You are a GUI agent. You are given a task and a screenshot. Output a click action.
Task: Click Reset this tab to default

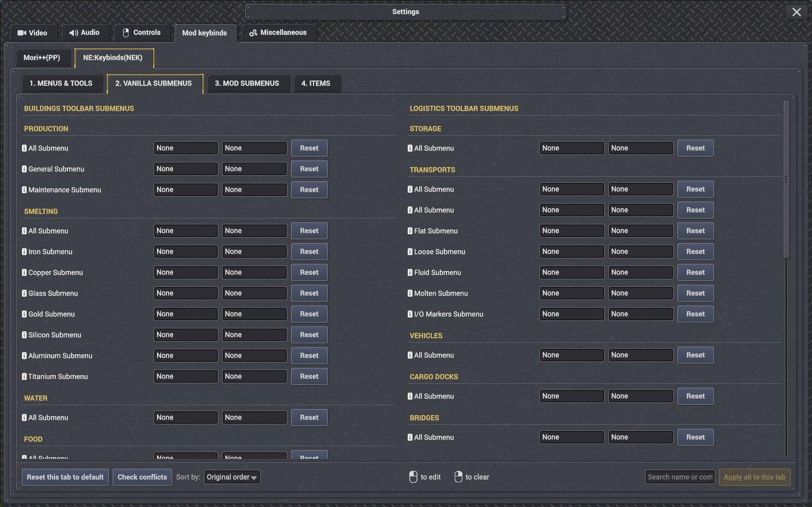tap(65, 477)
